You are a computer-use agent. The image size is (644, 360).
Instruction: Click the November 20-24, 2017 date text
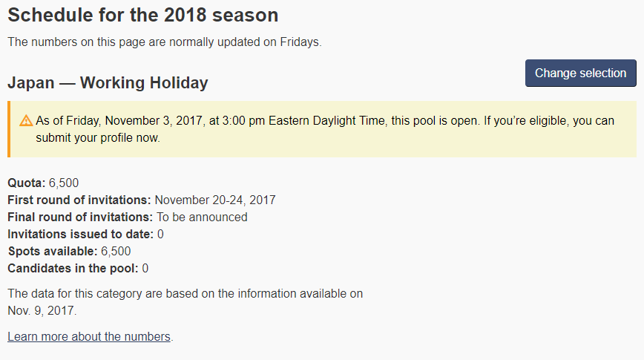(x=215, y=200)
